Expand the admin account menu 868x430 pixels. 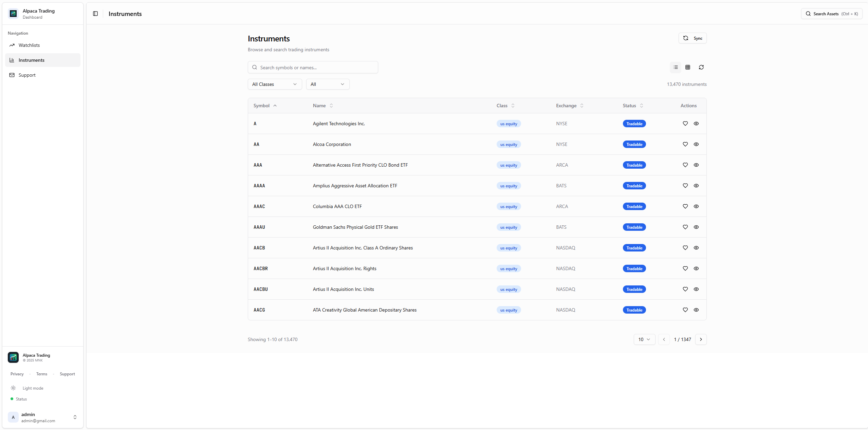click(x=75, y=417)
